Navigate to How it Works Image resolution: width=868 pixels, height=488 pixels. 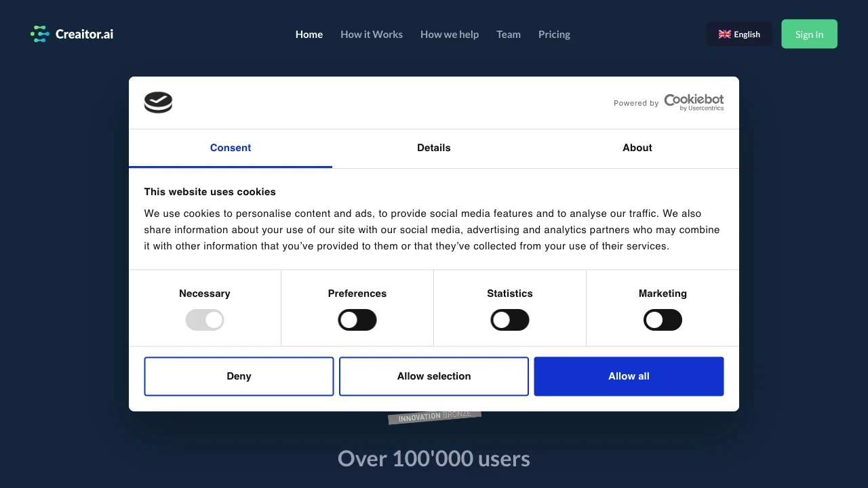[371, 34]
